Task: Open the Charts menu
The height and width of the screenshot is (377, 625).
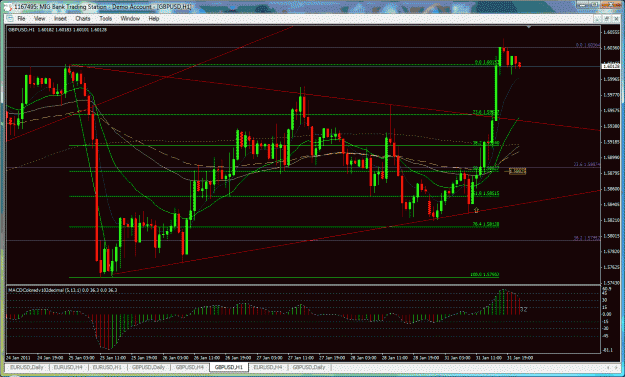Action: (x=83, y=19)
